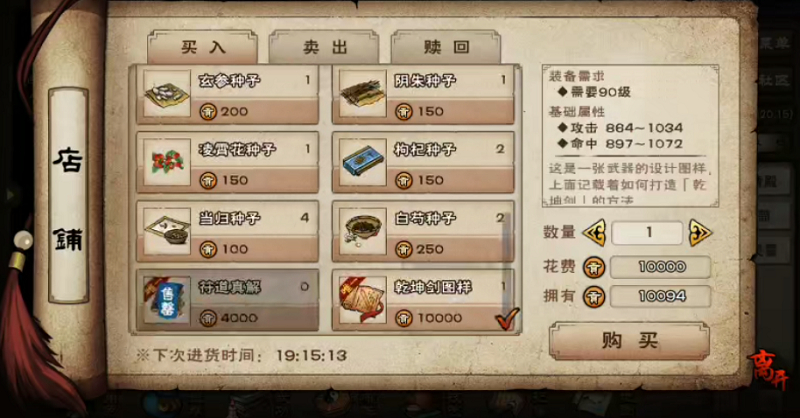Image resolution: width=800 pixels, height=418 pixels.
Task: Switch to the 买入 tab
Action: tap(203, 47)
